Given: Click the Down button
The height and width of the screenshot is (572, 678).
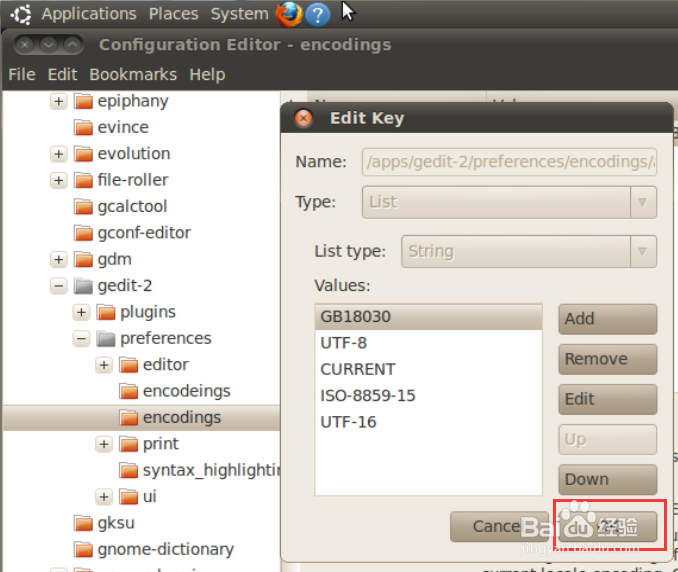Looking at the screenshot, I should click(608, 480).
